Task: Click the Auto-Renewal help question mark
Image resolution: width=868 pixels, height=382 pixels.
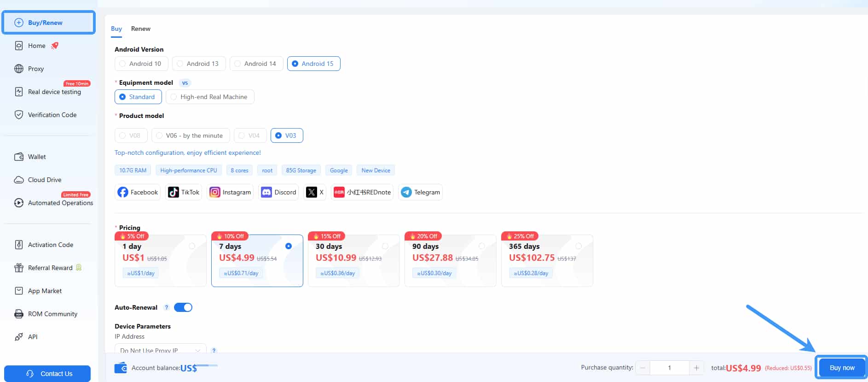Action: pos(167,307)
